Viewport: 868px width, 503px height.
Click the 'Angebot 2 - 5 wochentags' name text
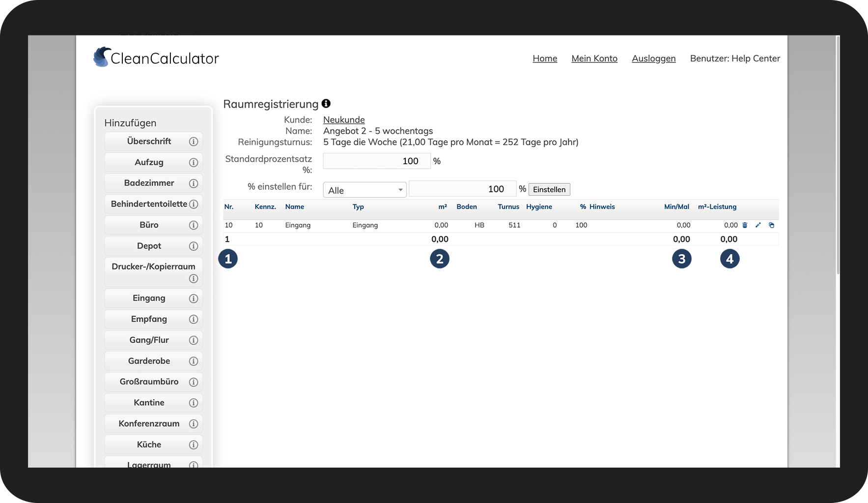tap(378, 131)
